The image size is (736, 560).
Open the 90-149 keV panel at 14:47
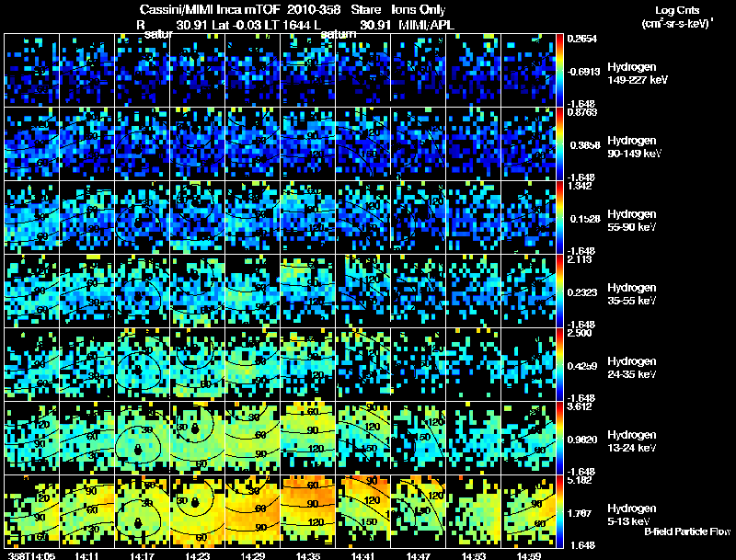pos(419,143)
